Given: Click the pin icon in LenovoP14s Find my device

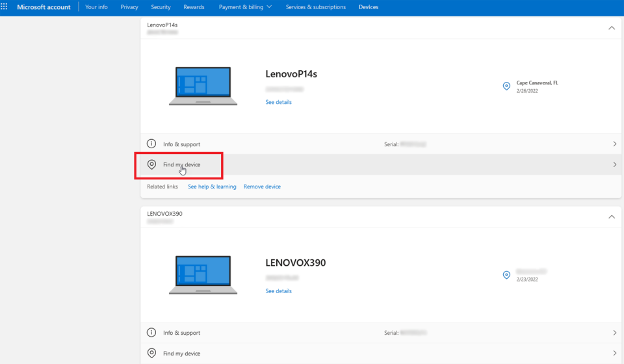Looking at the screenshot, I should 151,164.
